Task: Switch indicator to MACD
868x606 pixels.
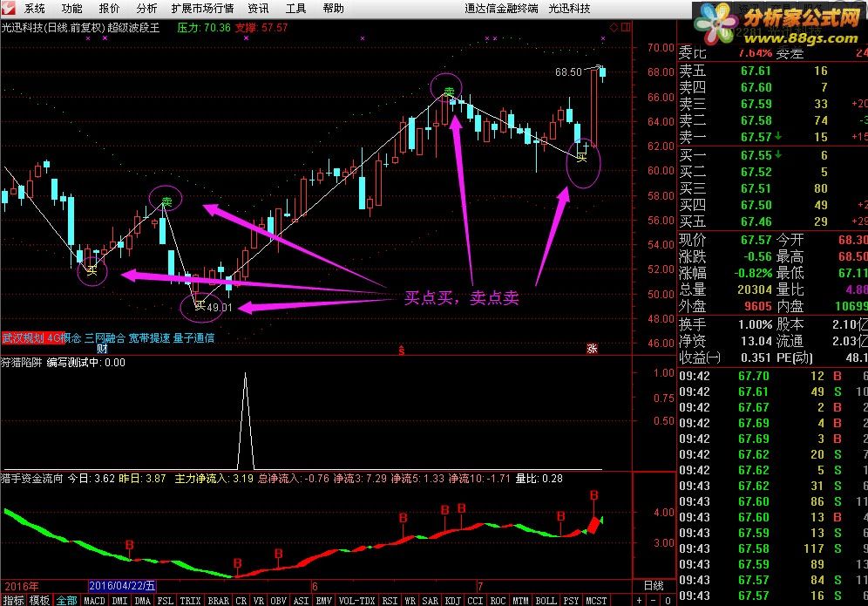Action: pyautogui.click(x=94, y=601)
